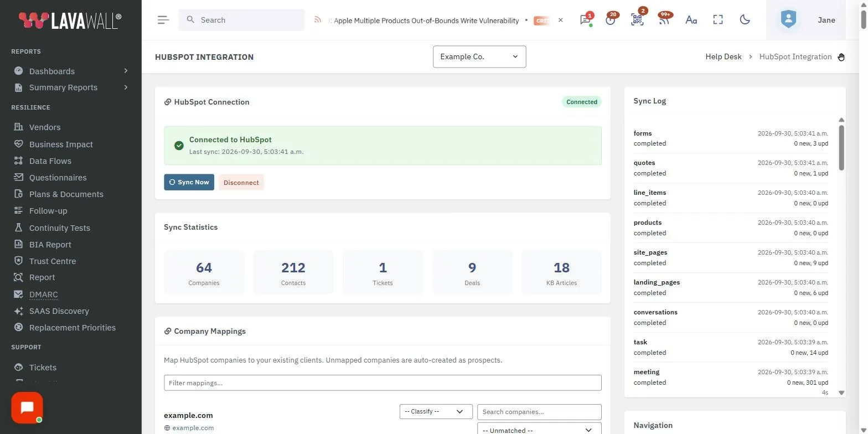Open the clock notifications with 20 badge
The width and height of the screenshot is (868, 434).
pyautogui.click(x=611, y=20)
